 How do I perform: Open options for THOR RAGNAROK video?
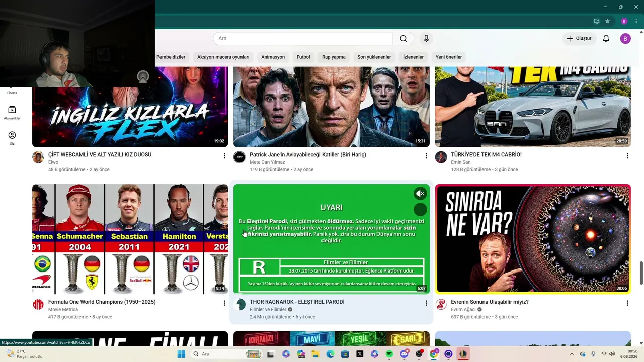[426, 303]
